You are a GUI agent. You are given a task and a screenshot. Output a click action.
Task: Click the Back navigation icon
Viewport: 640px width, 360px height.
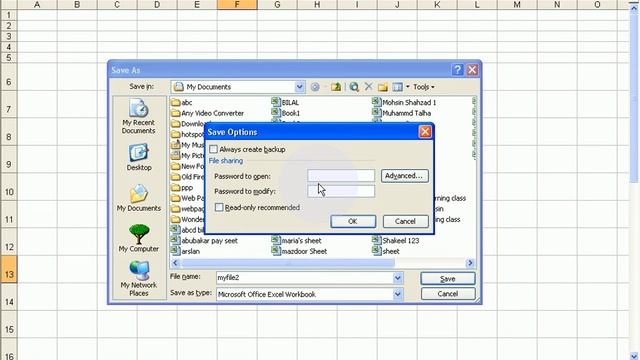315,87
